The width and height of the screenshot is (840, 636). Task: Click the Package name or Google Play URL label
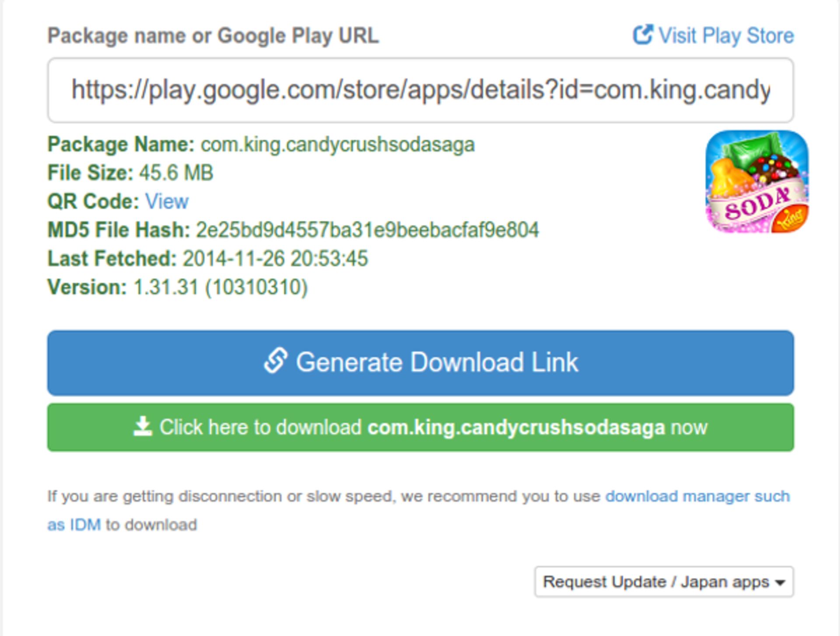click(x=213, y=35)
